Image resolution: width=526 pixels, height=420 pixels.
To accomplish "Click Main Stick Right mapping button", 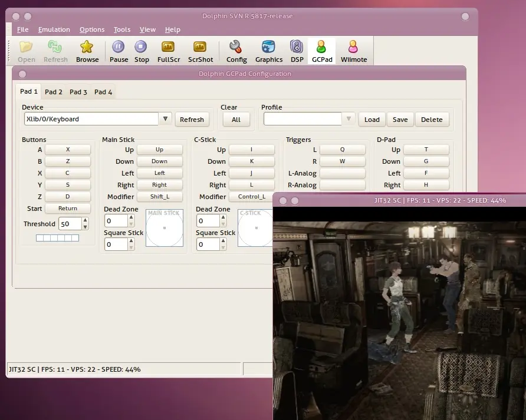I will 160,185.
